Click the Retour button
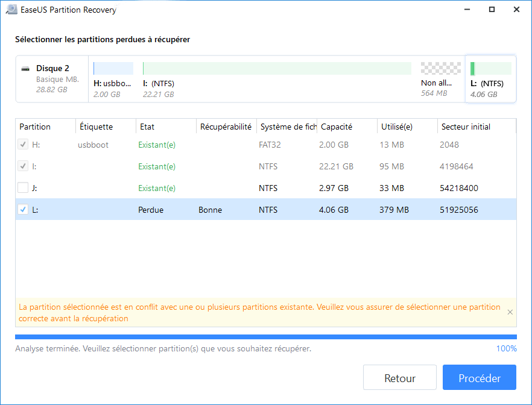Screen dimensions: 532x405 click(x=400, y=377)
